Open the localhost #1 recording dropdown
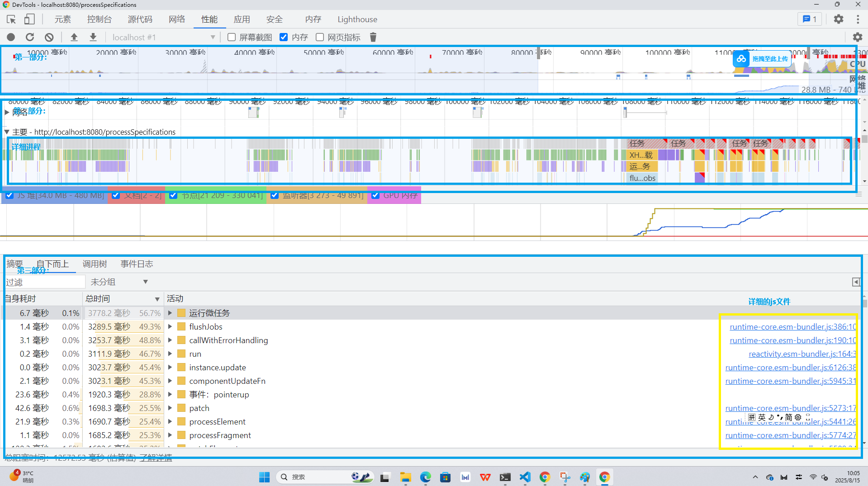This screenshot has width=868, height=486. [x=163, y=38]
